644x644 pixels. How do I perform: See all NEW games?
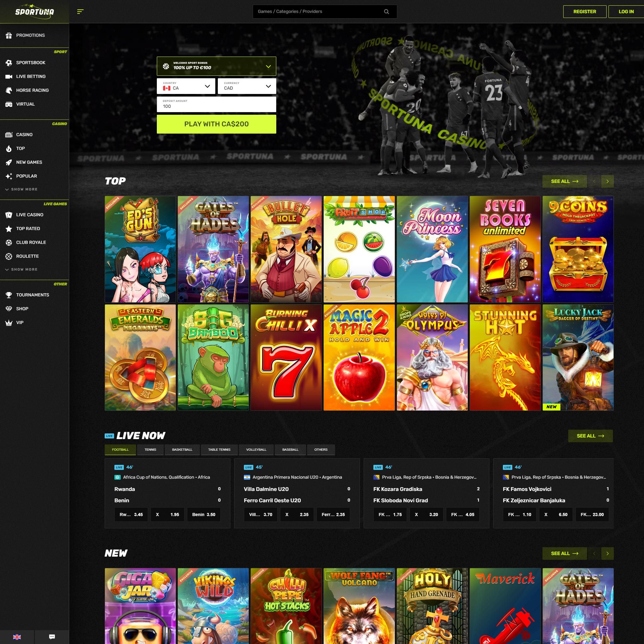click(565, 553)
